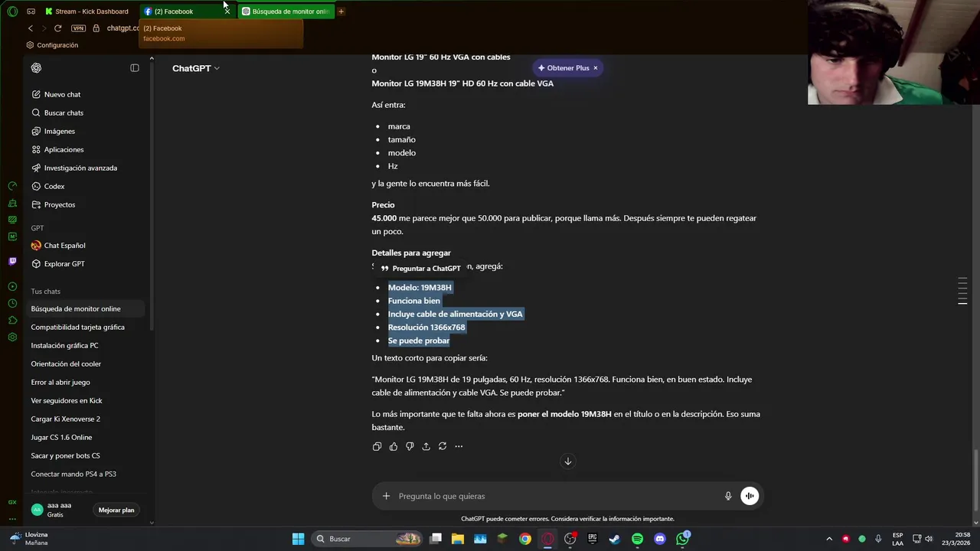The width and height of the screenshot is (980, 551).
Task: Toggle the VPN badge in address bar
Action: pyautogui.click(x=78, y=28)
